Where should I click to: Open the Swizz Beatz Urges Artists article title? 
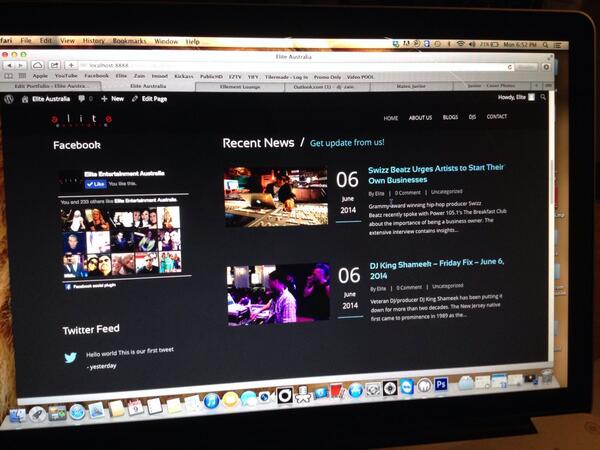(x=436, y=174)
